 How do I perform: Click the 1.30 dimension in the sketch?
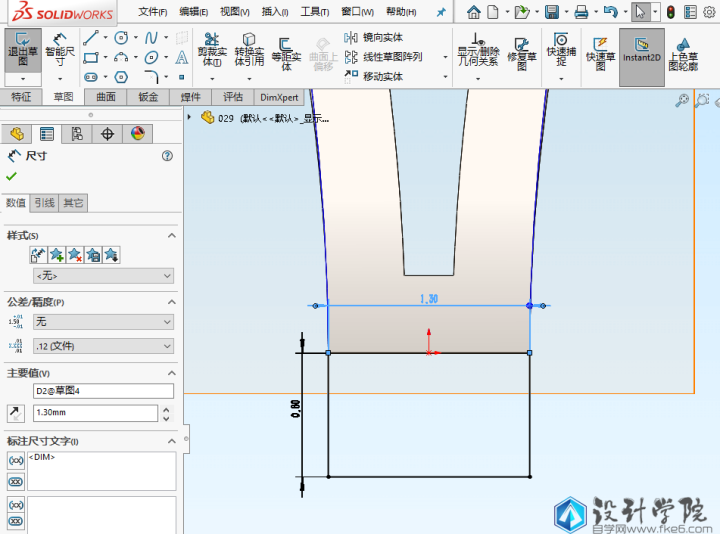pos(428,298)
